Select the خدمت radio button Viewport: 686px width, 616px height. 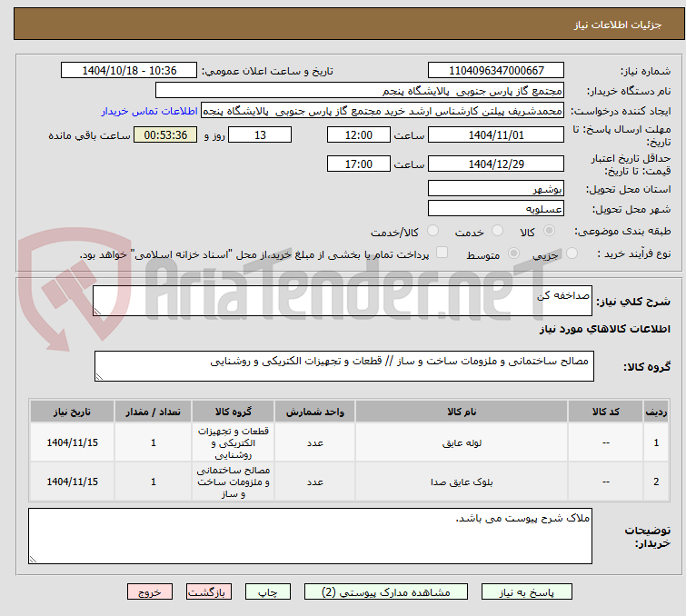[497, 230]
